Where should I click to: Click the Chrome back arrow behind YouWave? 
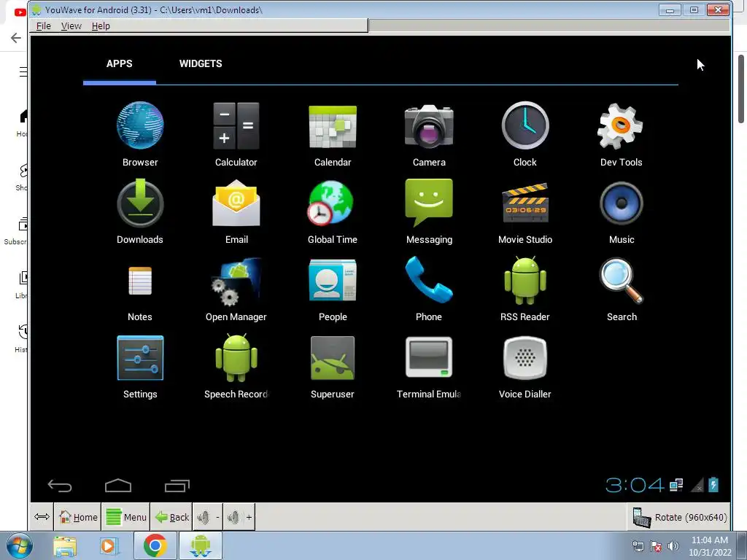tap(16, 38)
